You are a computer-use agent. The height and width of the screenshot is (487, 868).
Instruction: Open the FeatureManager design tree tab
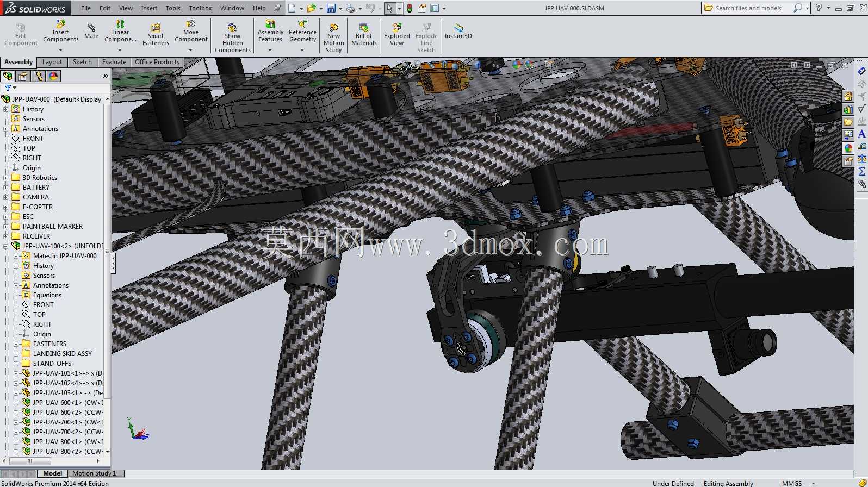[x=8, y=76]
